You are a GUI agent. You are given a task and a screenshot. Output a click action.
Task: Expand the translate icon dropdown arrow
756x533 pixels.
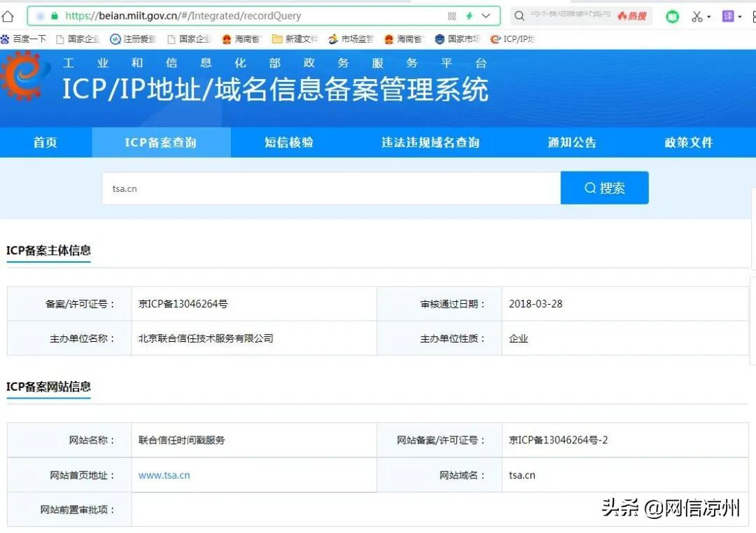pyautogui.click(x=740, y=17)
